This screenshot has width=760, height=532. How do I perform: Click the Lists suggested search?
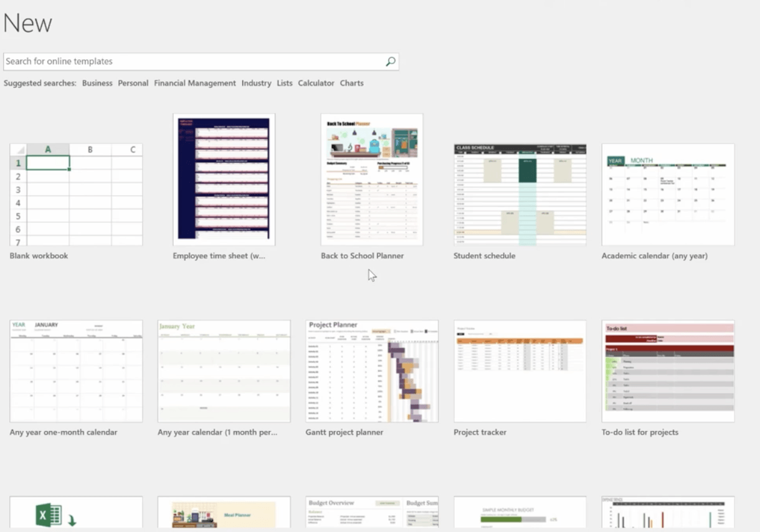click(285, 83)
